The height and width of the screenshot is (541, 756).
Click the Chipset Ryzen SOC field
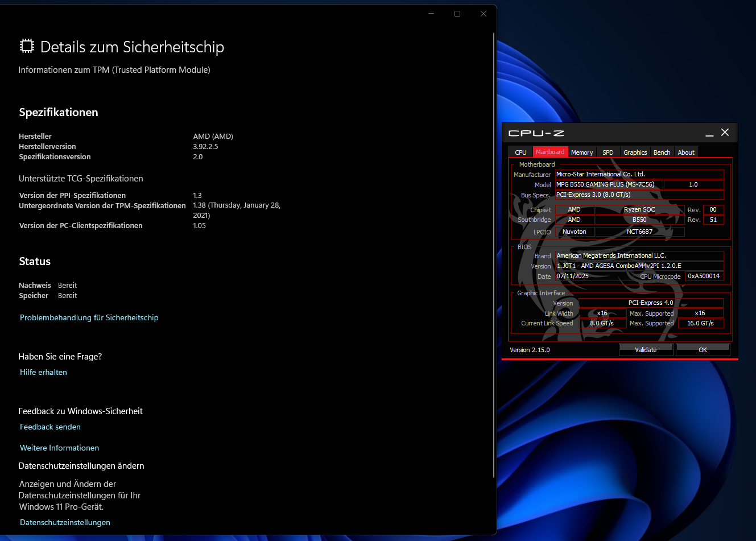(x=639, y=209)
